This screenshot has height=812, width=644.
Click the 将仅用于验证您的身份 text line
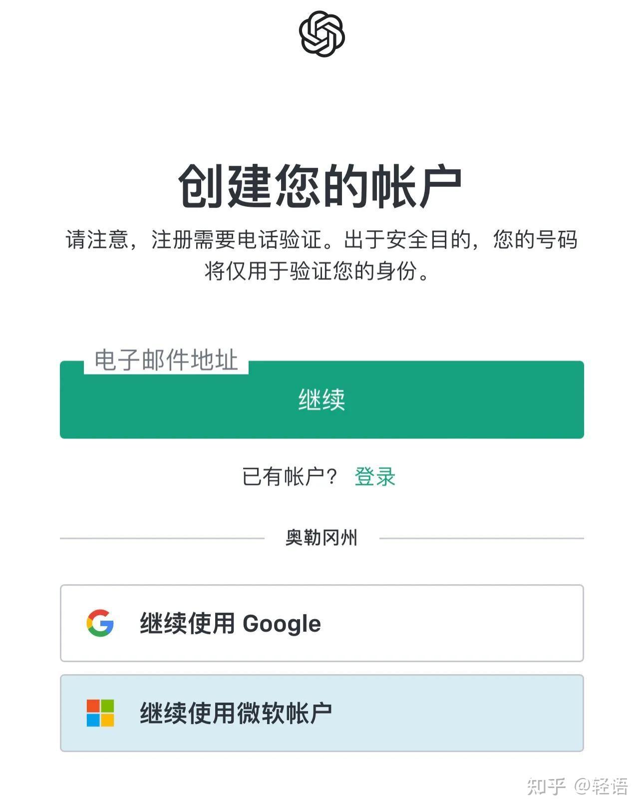[317, 271]
